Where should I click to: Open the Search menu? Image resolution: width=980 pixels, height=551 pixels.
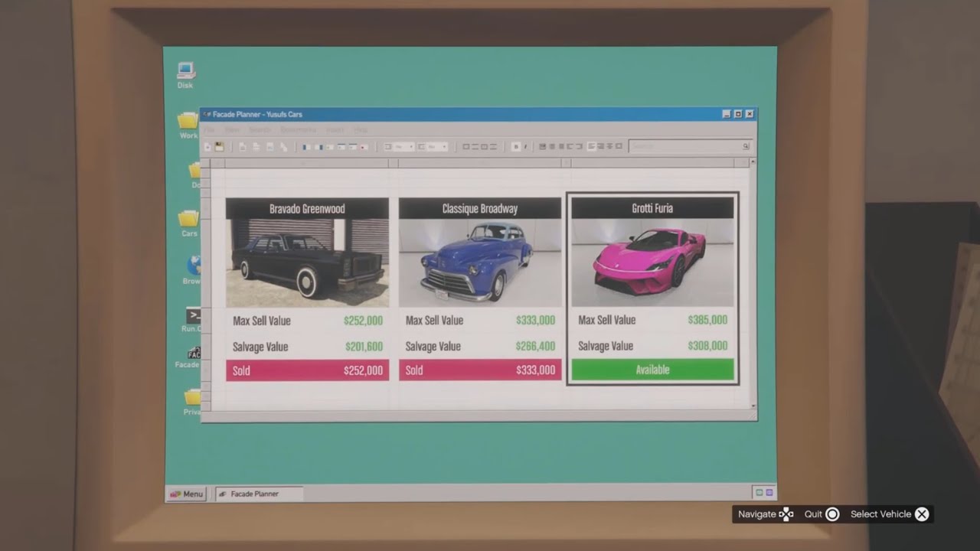click(x=260, y=130)
